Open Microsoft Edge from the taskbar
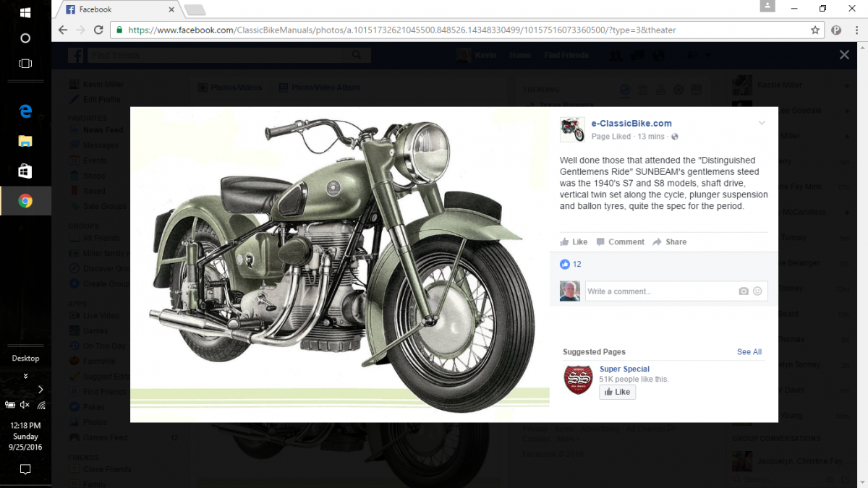This screenshot has width=868, height=488. (25, 111)
